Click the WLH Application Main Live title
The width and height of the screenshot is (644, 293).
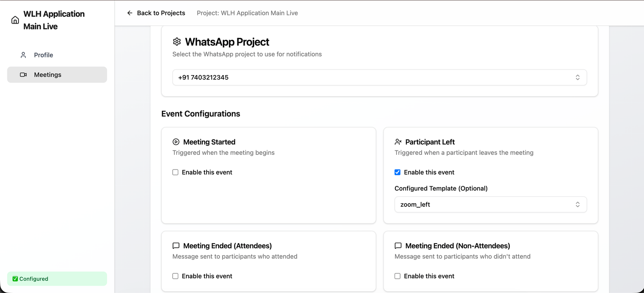pos(54,20)
